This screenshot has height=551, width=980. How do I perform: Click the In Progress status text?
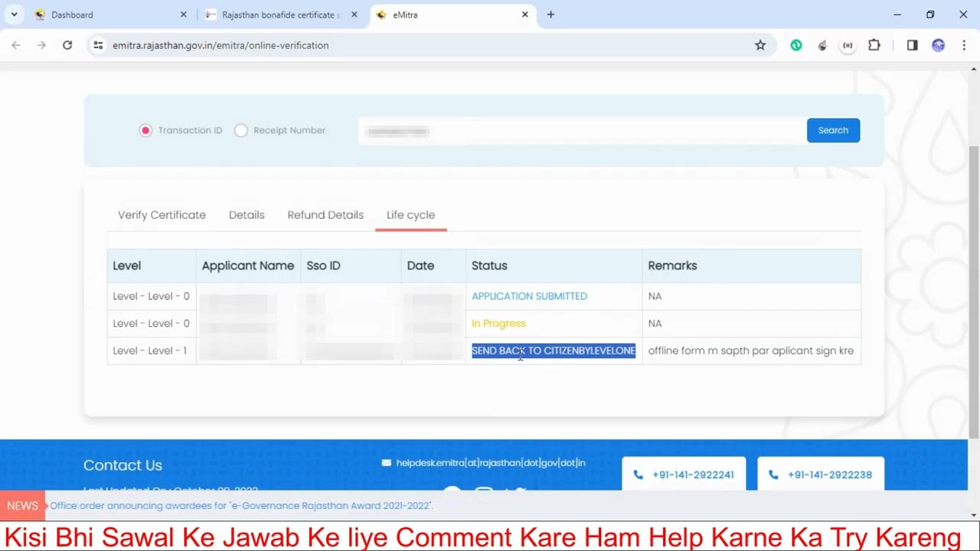coord(498,324)
